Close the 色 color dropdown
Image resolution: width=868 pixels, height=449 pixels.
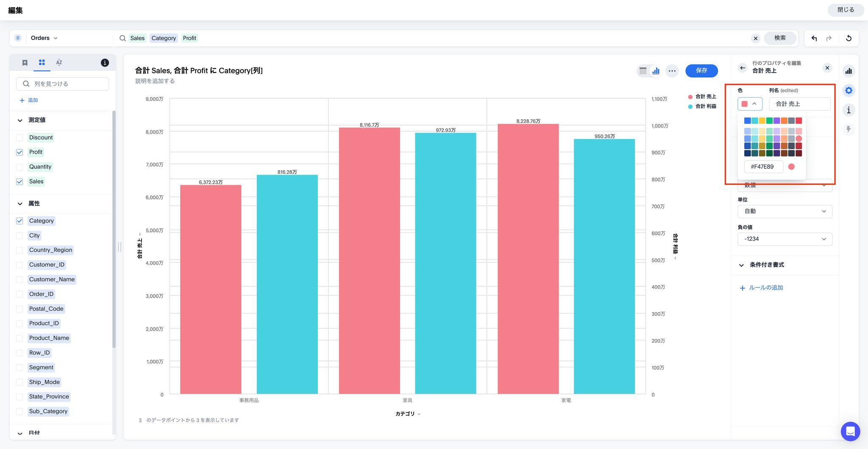click(750, 104)
